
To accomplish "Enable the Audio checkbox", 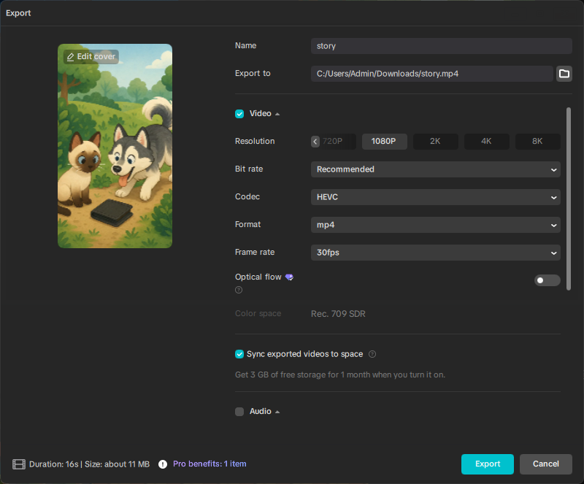I will pos(239,411).
